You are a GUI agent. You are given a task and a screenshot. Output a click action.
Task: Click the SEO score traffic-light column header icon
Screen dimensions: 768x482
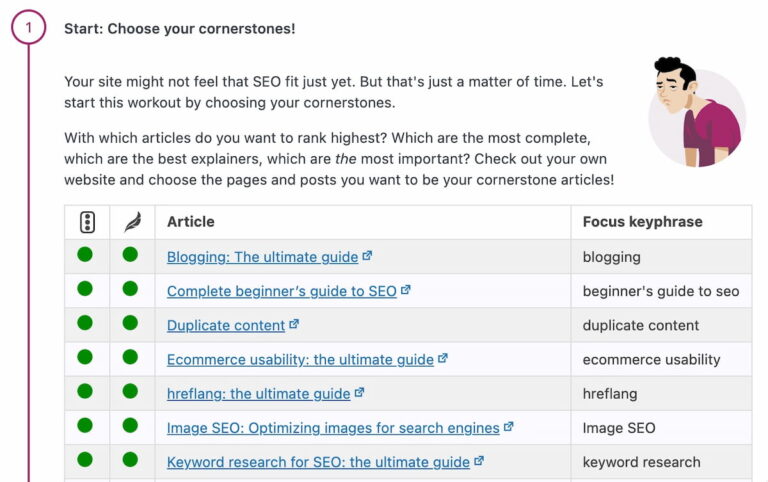click(87, 222)
